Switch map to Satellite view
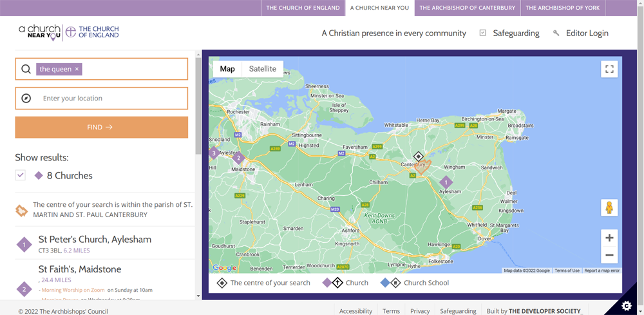Image resolution: width=644 pixels, height=315 pixels. [x=263, y=69]
